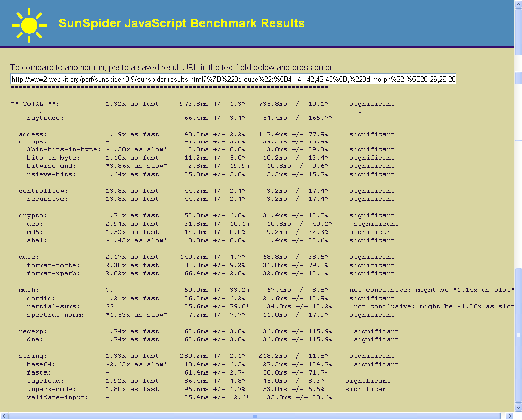Click the vertical scrollbar thumb
522x420 pixels.
pos(518,335)
